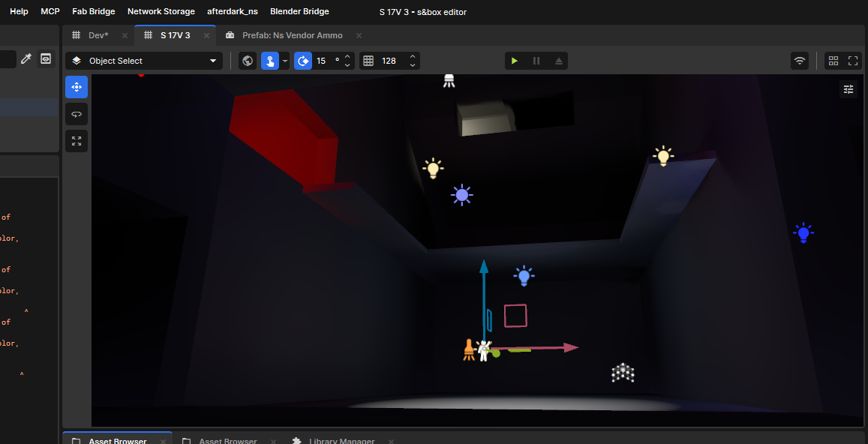Viewport: 868px width, 444px height.
Task: Start play mode with green Play button
Action: tap(514, 61)
